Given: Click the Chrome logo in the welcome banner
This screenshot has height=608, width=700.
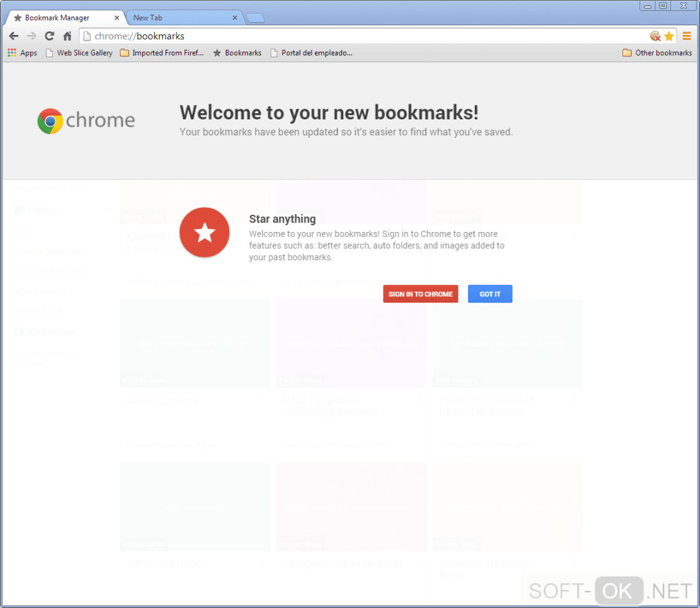Looking at the screenshot, I should (86, 121).
